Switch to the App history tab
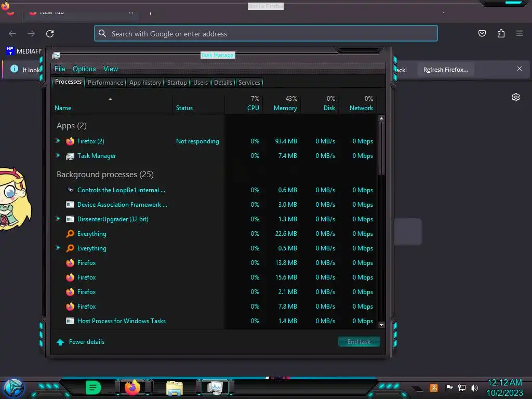 tap(145, 83)
